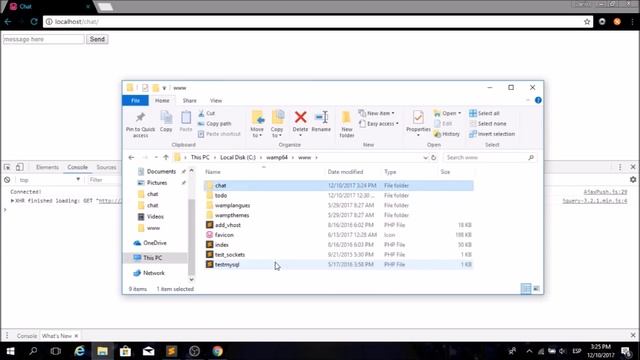Image resolution: width=640 pixels, height=360 pixels.
Task: Open Documents in navigation pane
Action: [x=161, y=171]
